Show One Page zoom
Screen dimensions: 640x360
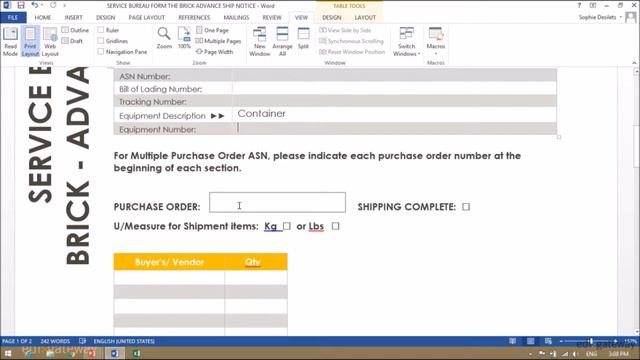pos(212,30)
